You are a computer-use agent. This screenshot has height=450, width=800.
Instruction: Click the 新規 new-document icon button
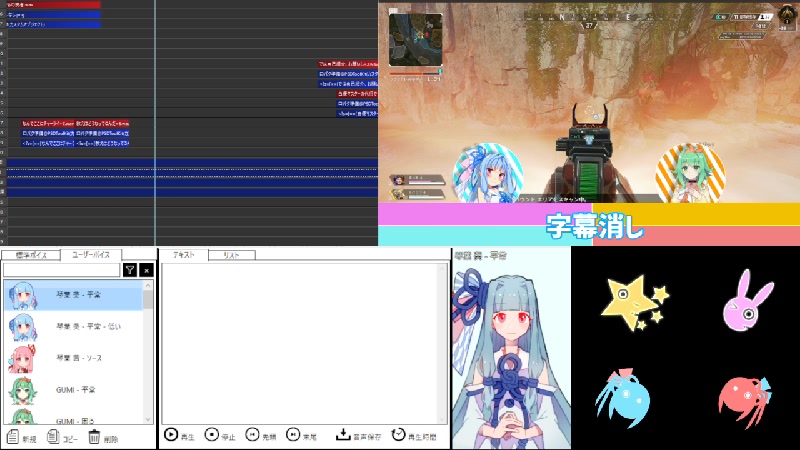[x=13, y=437]
